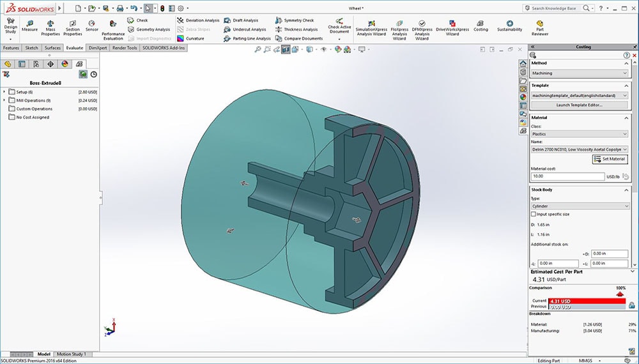Open Undercut Analysis
Viewport: 639px width, 364px height.
coord(245,29)
